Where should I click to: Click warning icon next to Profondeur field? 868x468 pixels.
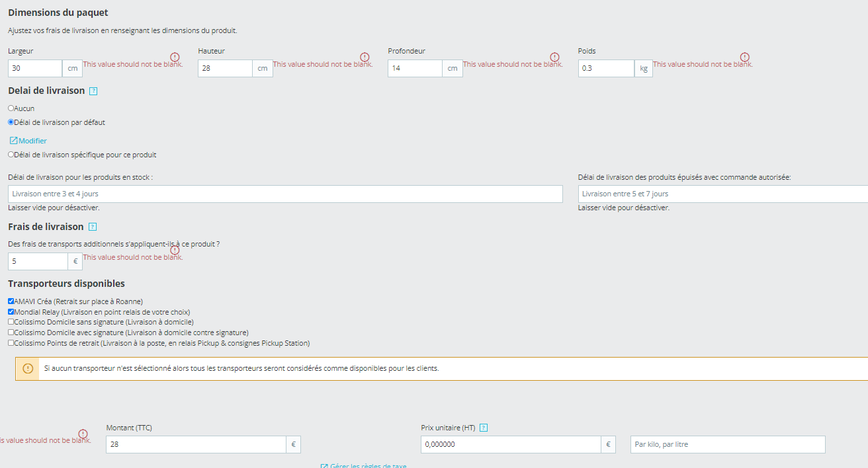click(554, 57)
